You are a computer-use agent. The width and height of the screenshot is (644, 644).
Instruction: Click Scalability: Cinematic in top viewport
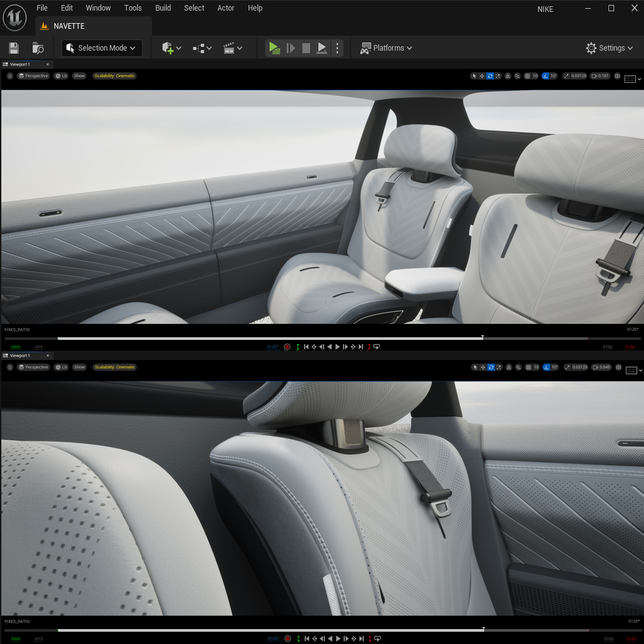coord(114,76)
